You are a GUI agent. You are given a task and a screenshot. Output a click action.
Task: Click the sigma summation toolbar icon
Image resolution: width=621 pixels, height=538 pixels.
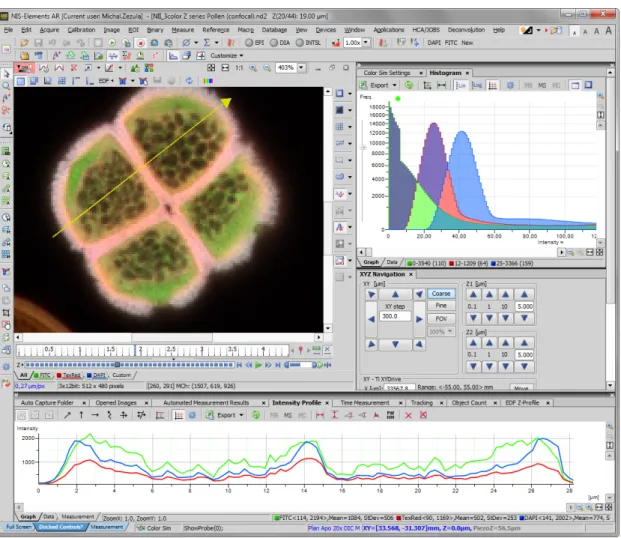pyautogui.click(x=207, y=43)
